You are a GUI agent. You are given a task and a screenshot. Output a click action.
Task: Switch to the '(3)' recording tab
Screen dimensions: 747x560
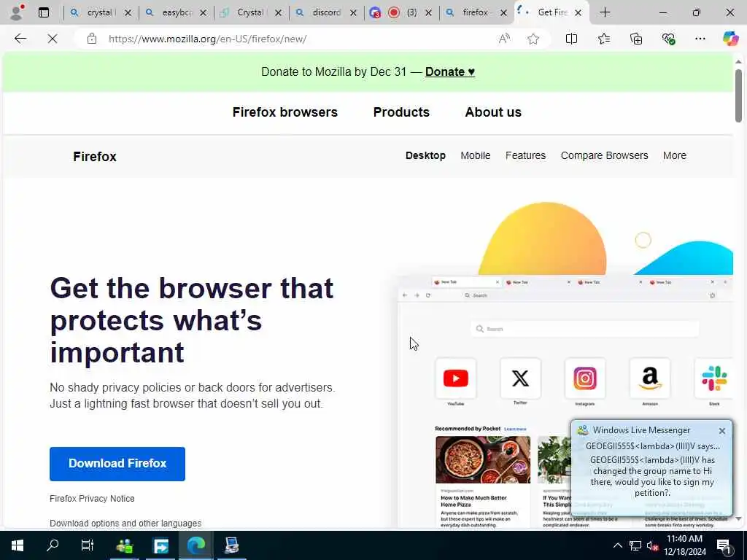401,13
